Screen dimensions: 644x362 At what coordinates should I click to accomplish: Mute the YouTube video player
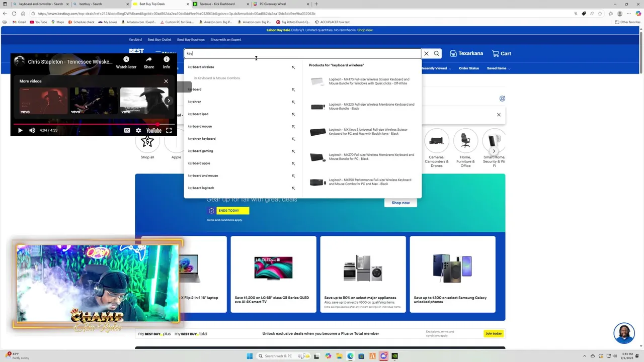(32, 130)
